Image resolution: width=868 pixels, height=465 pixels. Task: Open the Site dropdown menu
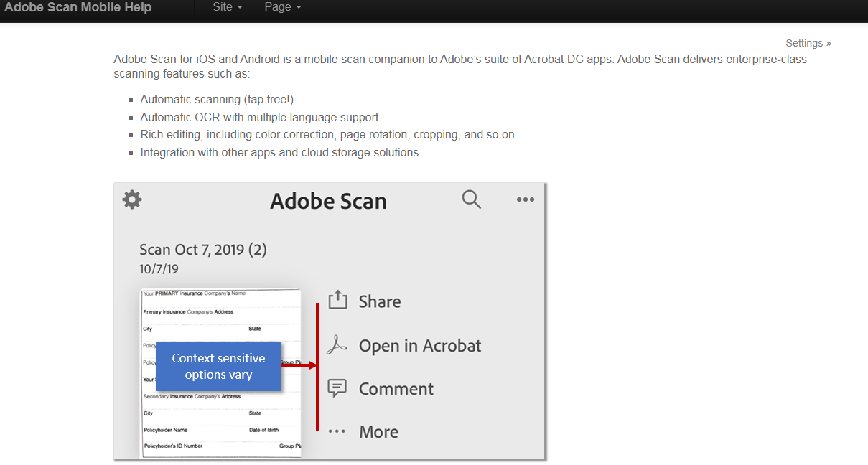point(228,7)
